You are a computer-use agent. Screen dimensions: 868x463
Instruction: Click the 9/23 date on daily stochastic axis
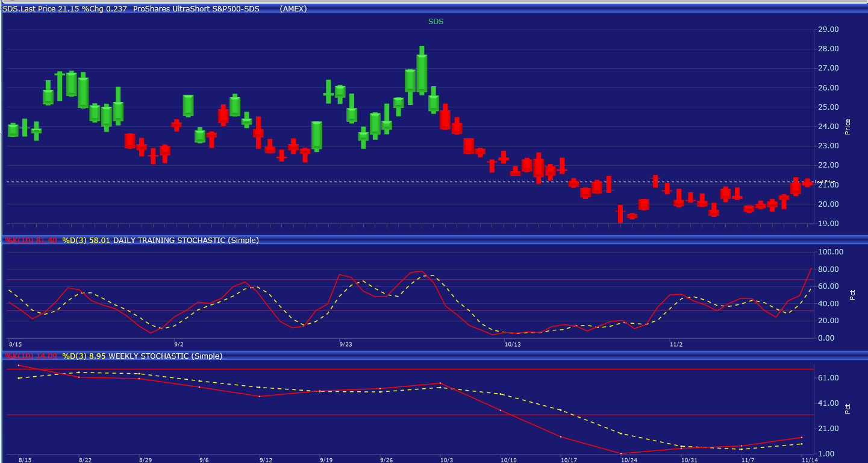pos(346,345)
